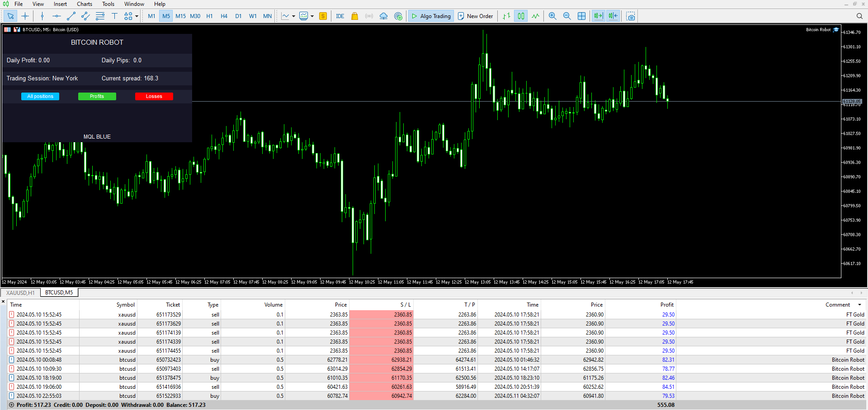The image size is (868, 410).
Task: Tile chart windows with grid icon
Action: 581,16
